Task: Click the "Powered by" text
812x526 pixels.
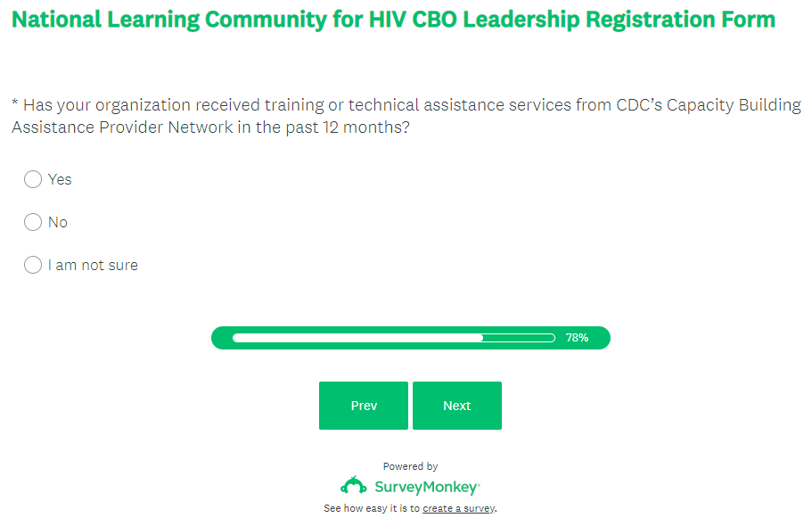Action: 410,466
